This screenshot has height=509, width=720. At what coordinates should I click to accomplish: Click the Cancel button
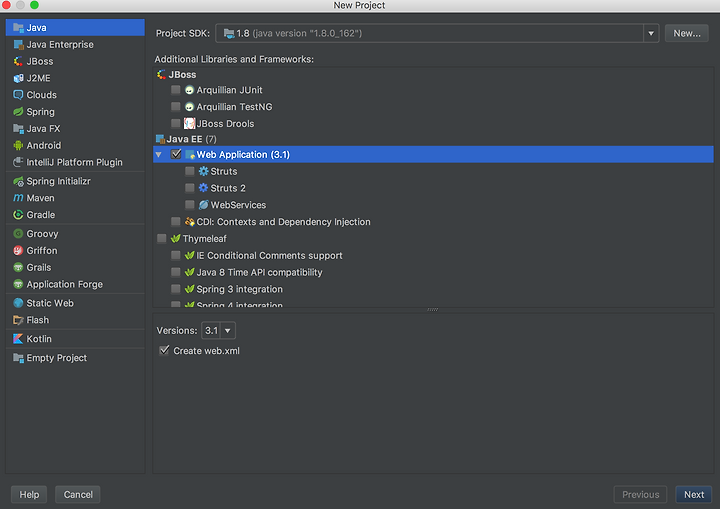(78, 494)
